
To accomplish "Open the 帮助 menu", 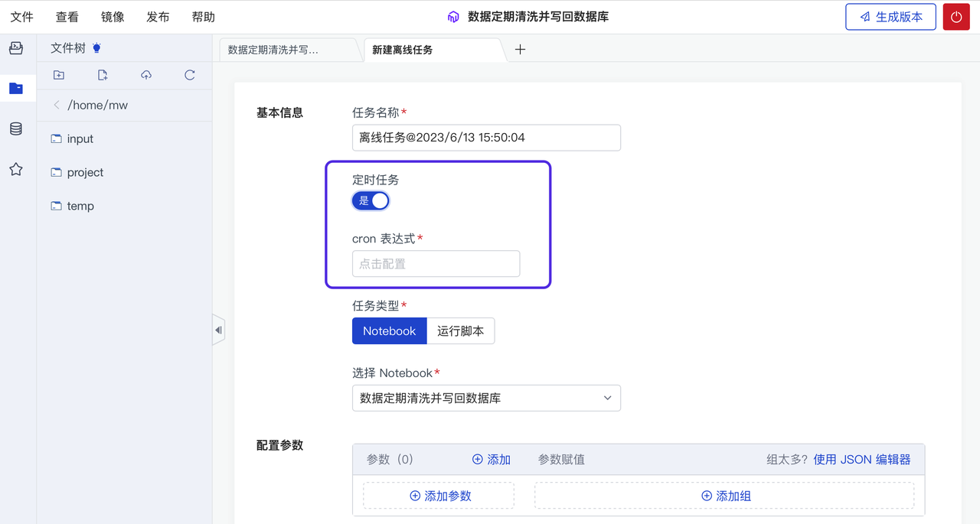I will coord(203,16).
